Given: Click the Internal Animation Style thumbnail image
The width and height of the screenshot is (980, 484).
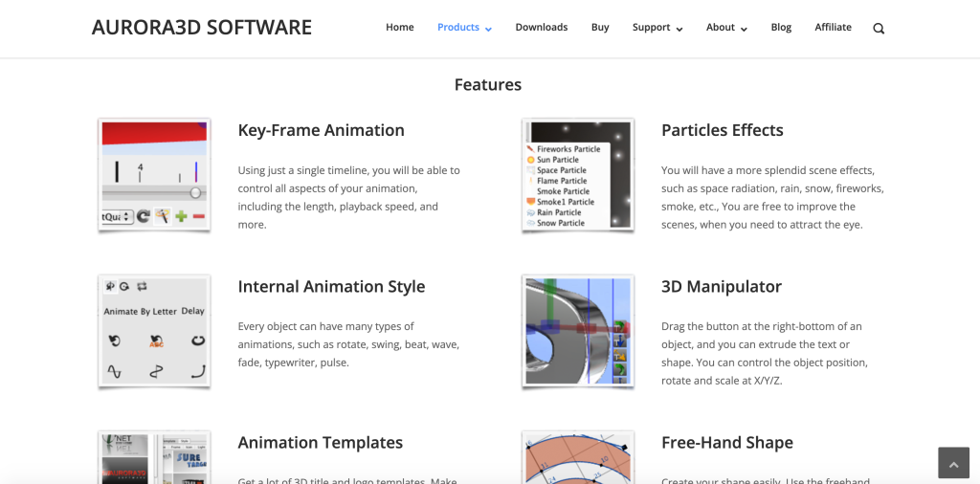Looking at the screenshot, I should tap(154, 331).
